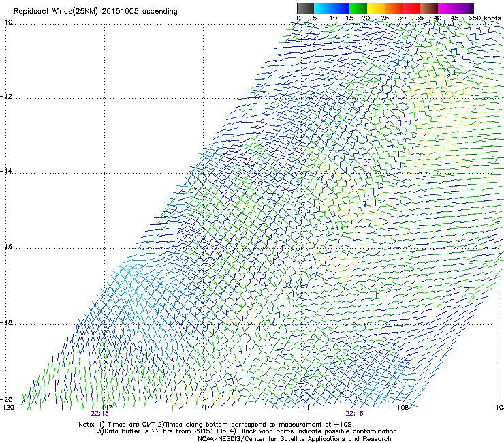Select the red 30-35 knots legend segment

point(411,8)
